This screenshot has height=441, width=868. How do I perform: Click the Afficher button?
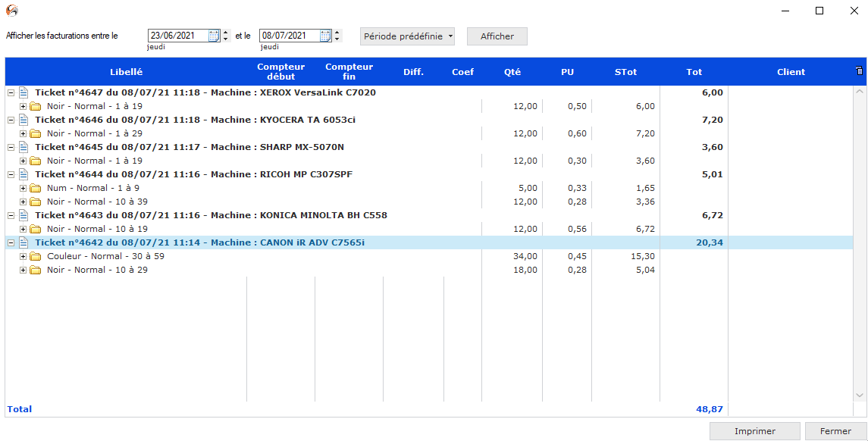[497, 36]
